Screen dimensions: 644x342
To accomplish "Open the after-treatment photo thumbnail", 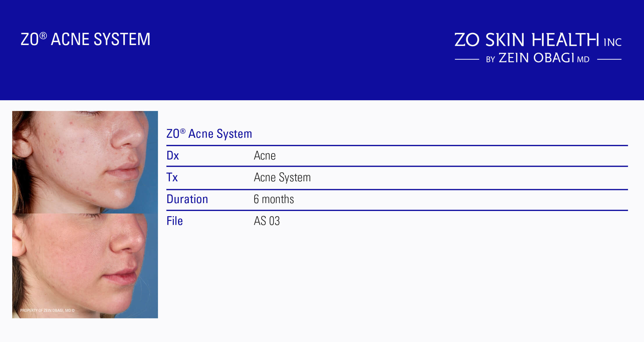I will [85, 266].
